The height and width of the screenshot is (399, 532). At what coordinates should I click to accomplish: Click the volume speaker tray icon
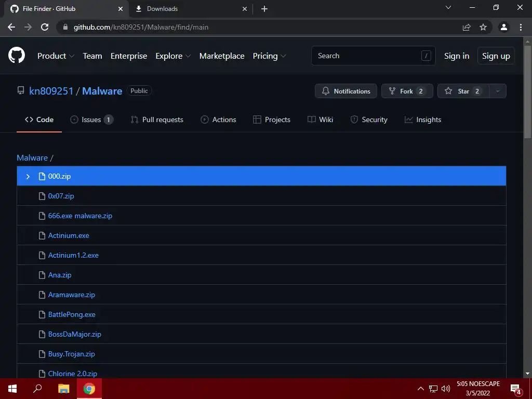445,389
